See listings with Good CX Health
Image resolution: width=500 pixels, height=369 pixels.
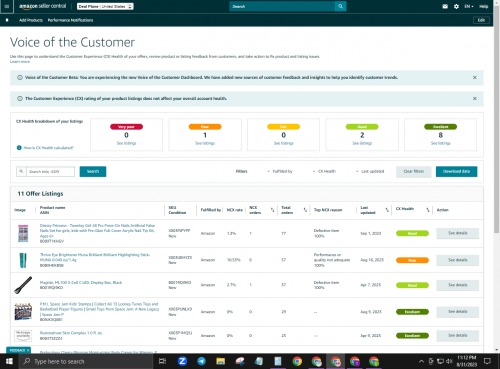pos(362,143)
